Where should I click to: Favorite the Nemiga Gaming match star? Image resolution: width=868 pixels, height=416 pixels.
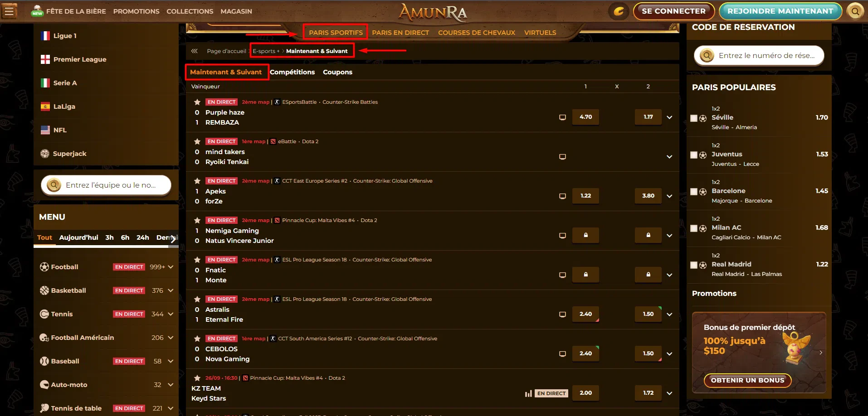click(197, 221)
